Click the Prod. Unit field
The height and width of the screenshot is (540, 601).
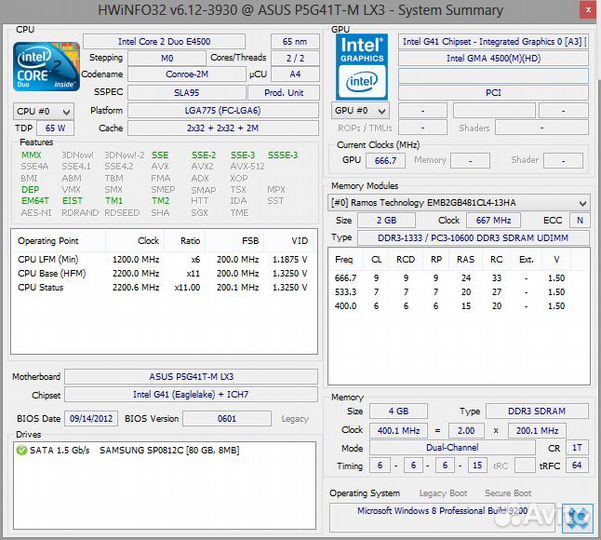pyautogui.click(x=284, y=93)
